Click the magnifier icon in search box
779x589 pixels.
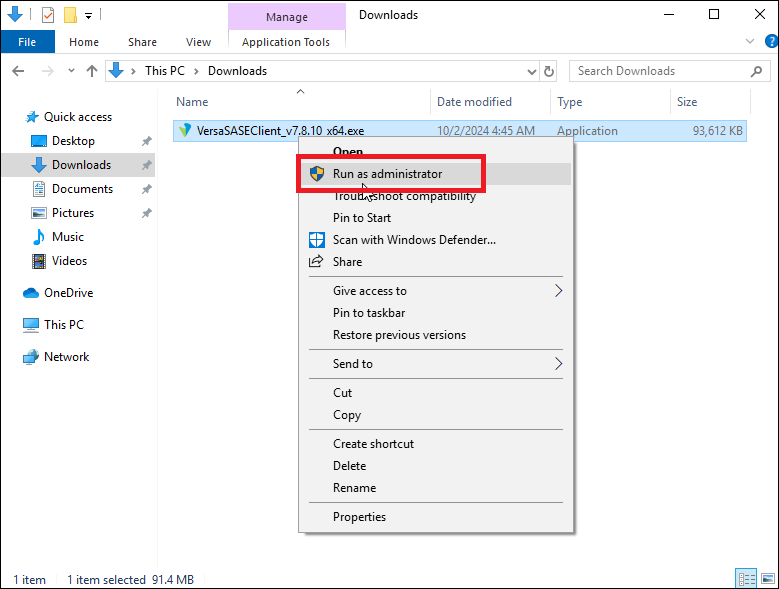756,71
